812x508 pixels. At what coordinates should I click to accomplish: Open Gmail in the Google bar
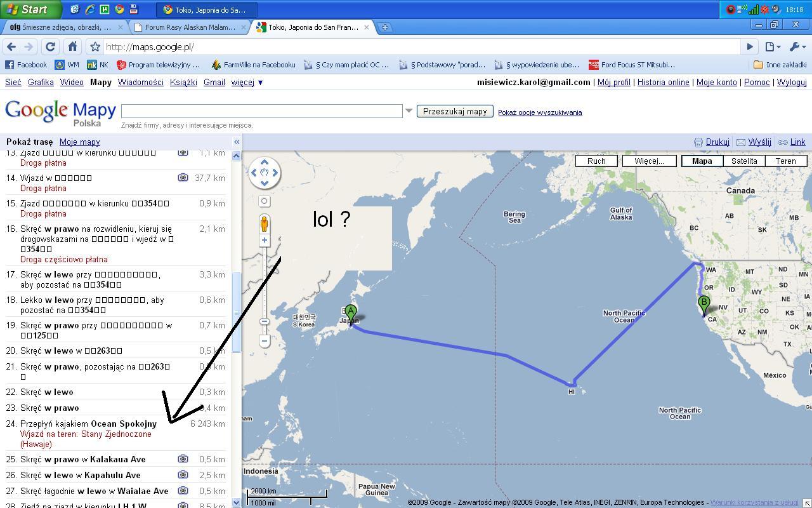click(214, 82)
